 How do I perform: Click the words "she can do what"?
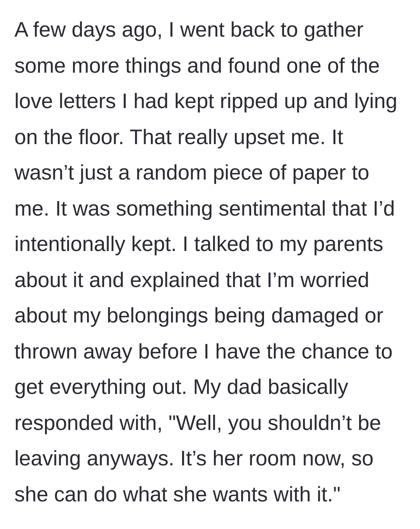pos(91,494)
